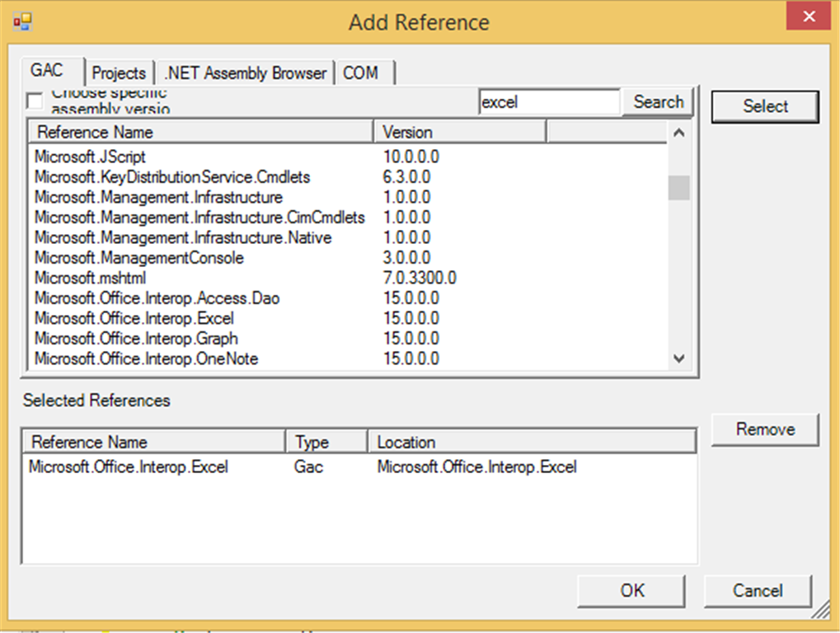Select Microsoft.JScript in the list
840x633 pixels.
point(90,157)
